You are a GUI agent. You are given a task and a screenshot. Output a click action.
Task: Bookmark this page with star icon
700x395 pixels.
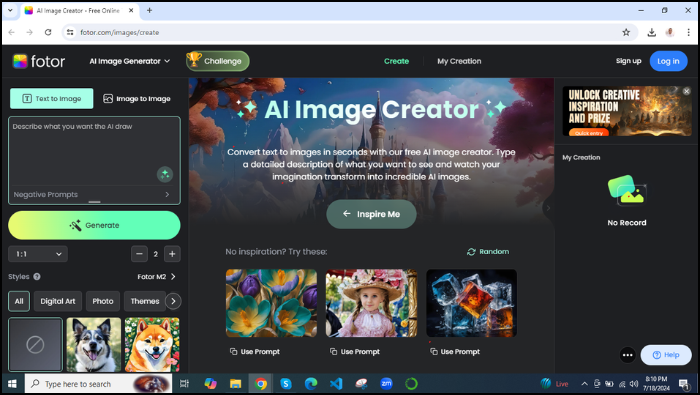coord(626,32)
